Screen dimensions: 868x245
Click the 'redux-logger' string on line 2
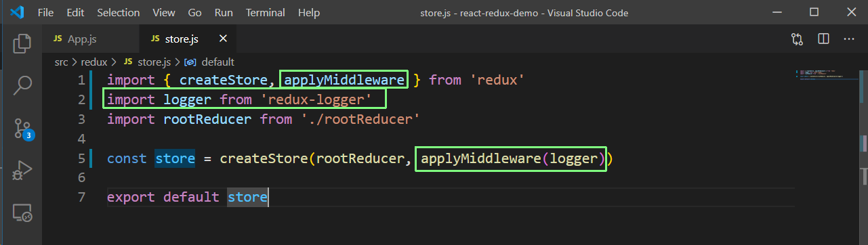[316, 100]
